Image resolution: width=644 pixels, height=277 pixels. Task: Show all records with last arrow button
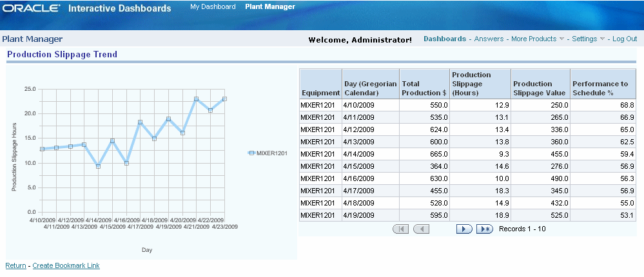coord(485,229)
